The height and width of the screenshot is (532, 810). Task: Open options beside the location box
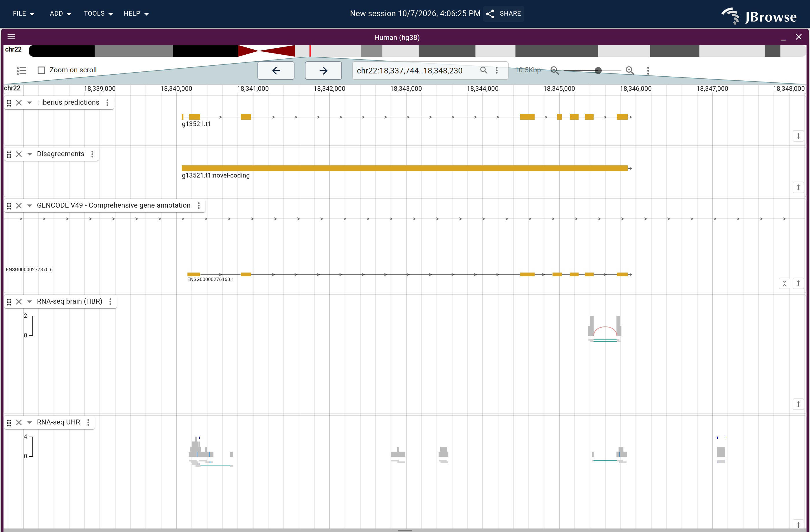click(x=496, y=70)
